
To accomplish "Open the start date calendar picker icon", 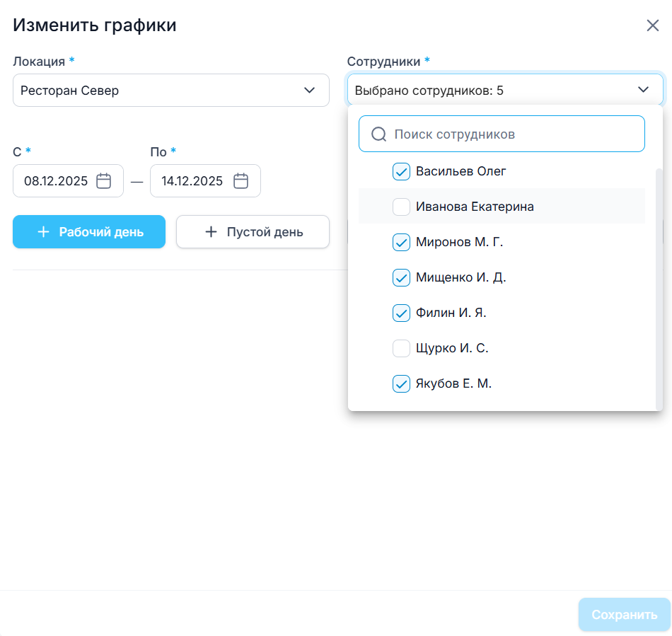I will 104,181.
